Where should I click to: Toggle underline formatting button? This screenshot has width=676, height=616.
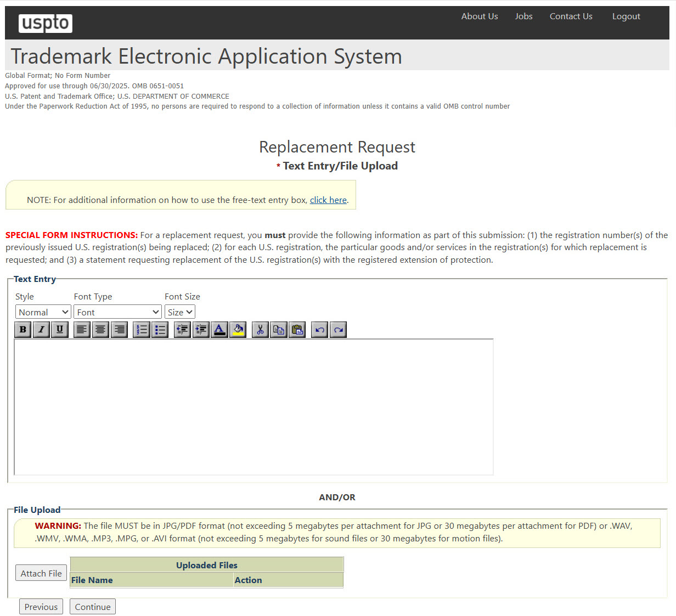click(x=60, y=330)
